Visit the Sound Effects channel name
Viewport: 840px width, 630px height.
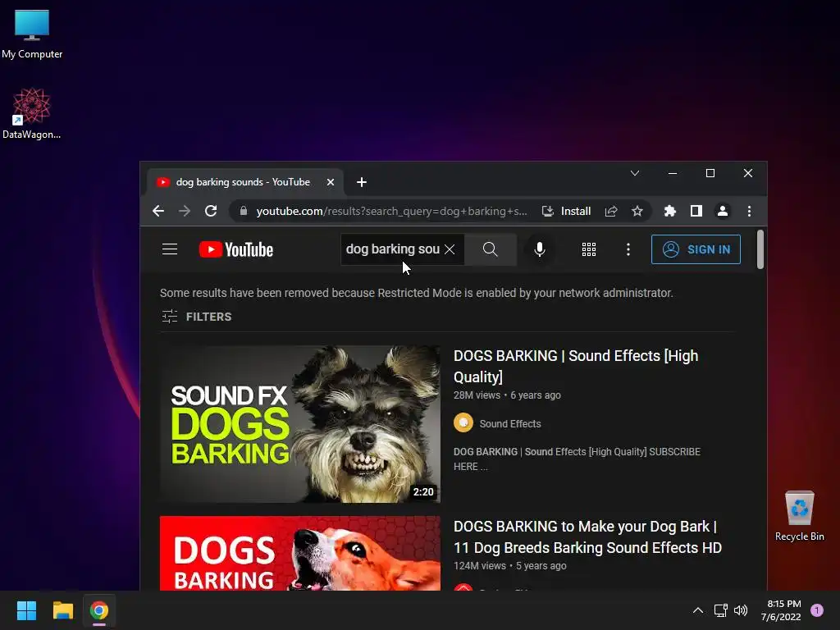coord(510,424)
